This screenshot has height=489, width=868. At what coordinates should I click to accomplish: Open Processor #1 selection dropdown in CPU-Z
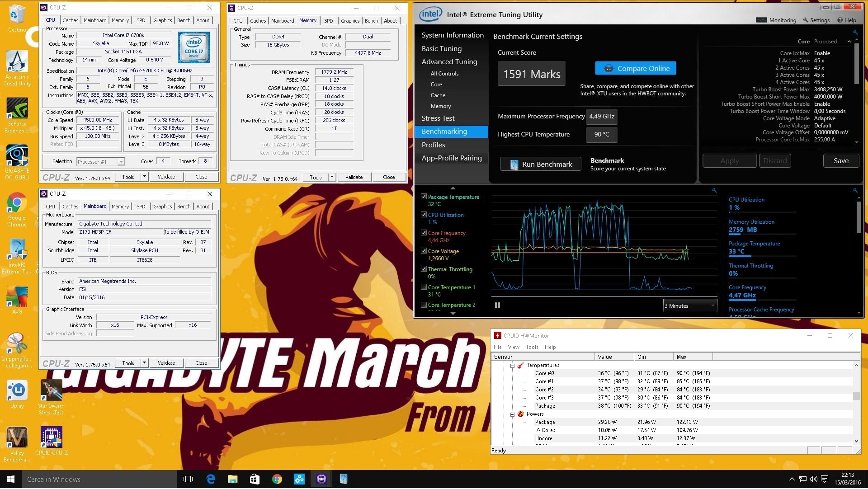(101, 162)
